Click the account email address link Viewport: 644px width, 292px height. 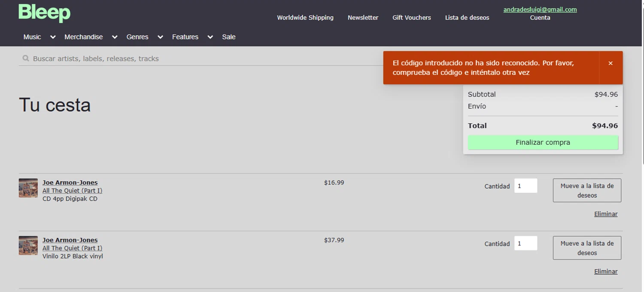540,9
